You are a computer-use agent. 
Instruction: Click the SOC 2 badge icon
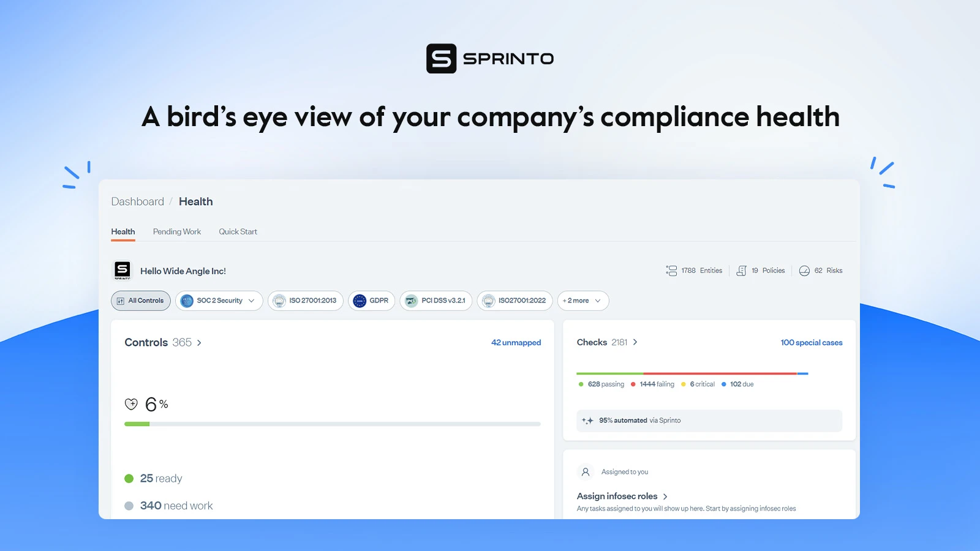[x=187, y=301]
